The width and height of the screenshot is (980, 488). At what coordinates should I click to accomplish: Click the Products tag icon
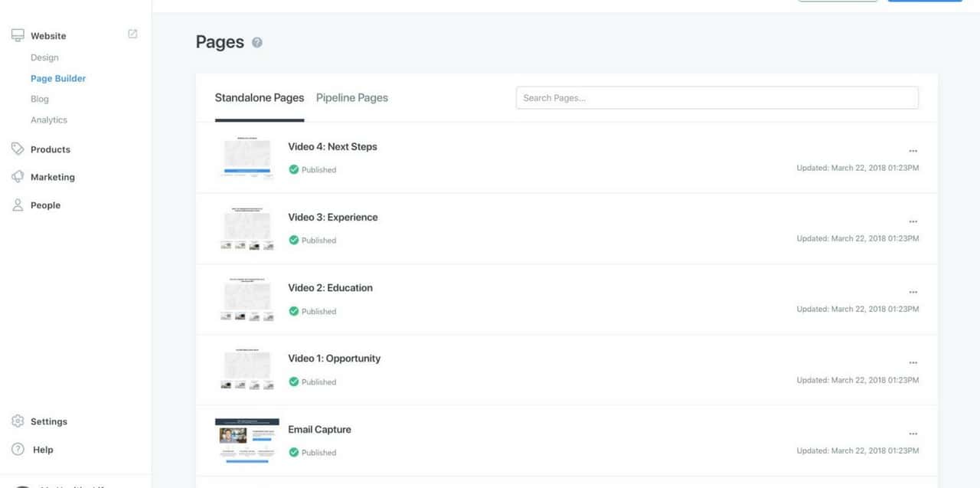point(18,149)
